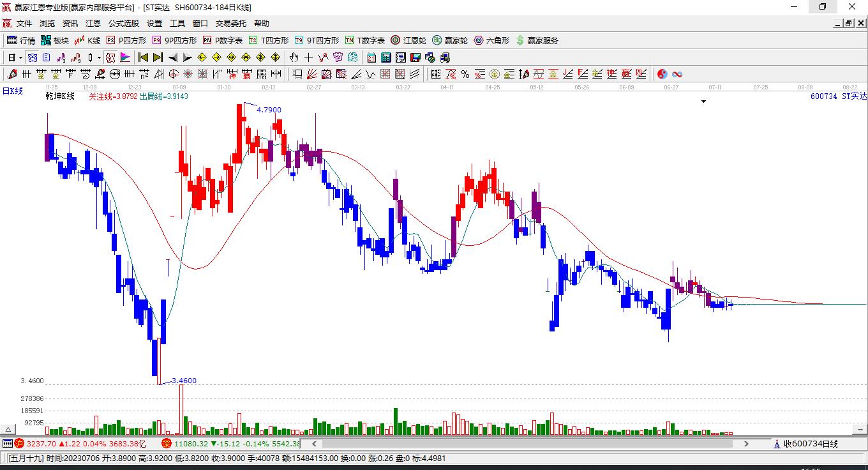Open the 文件 menu
Screen dimensions: 868x470
(x=24, y=24)
